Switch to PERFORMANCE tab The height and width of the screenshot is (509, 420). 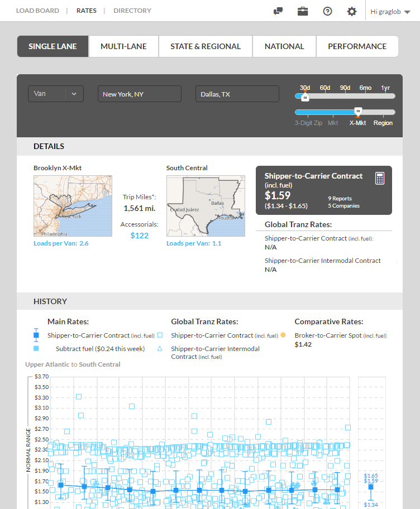click(357, 46)
